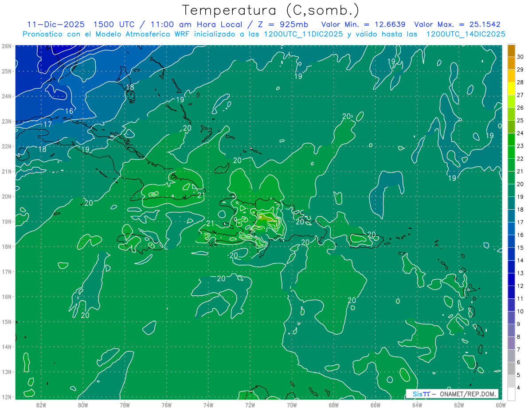The width and height of the screenshot is (532, 411).
Task: Click the "82W" longitude axis label
Action: 41,404
